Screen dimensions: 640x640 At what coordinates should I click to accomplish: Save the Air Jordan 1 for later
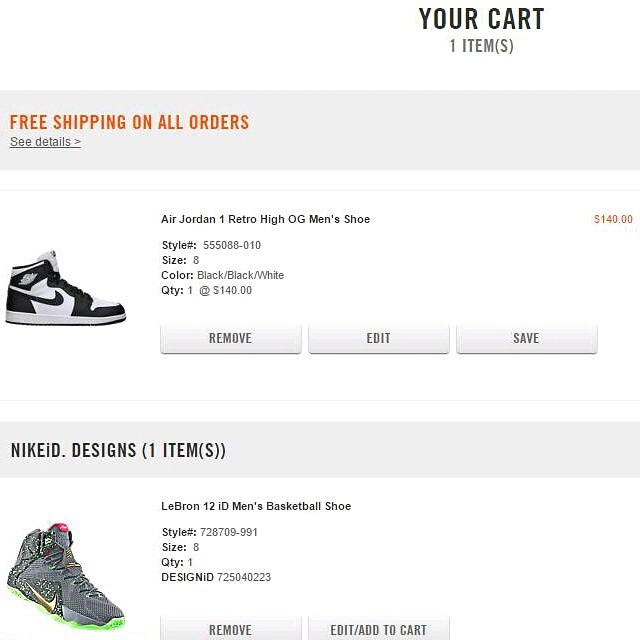pyautogui.click(x=526, y=339)
